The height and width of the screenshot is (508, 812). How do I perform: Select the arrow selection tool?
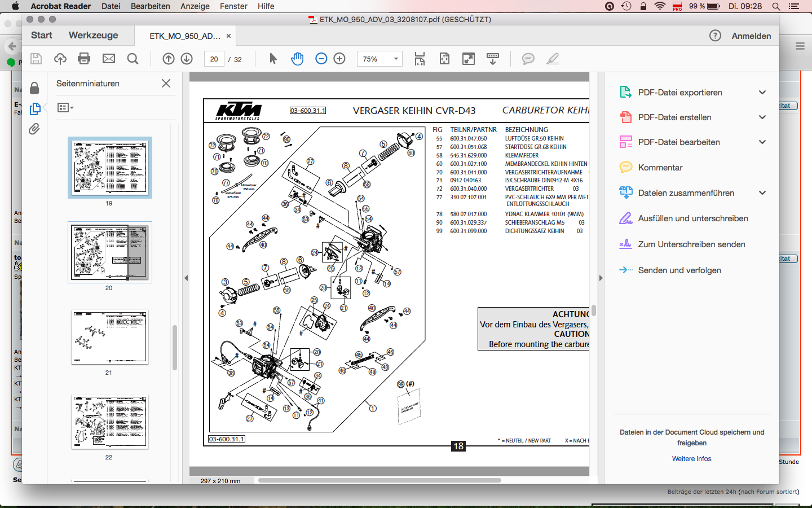273,59
